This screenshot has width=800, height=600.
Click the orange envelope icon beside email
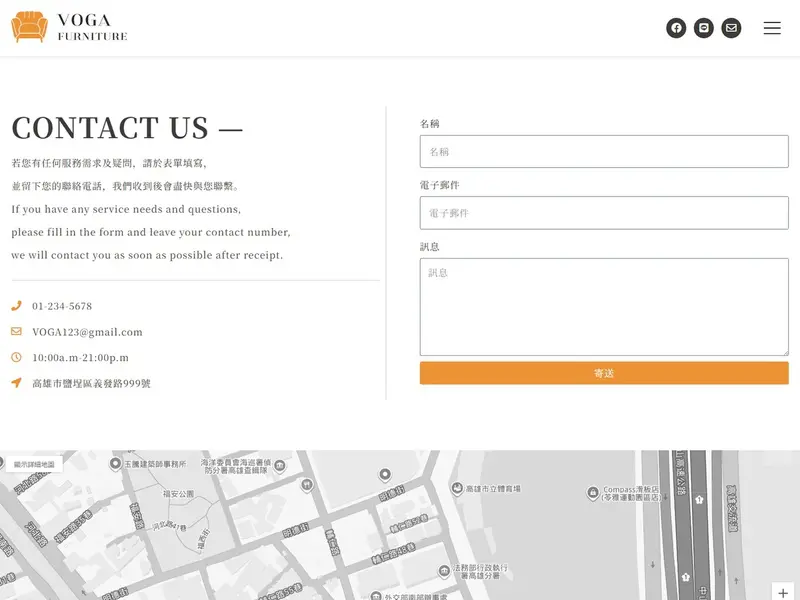[x=16, y=332]
